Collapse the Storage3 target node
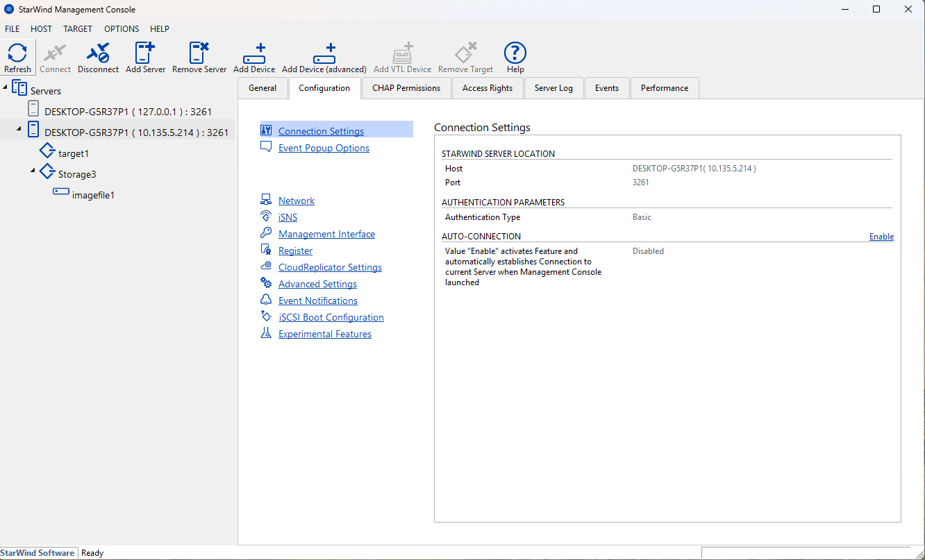Viewport: 925px width, 560px height. (33, 171)
